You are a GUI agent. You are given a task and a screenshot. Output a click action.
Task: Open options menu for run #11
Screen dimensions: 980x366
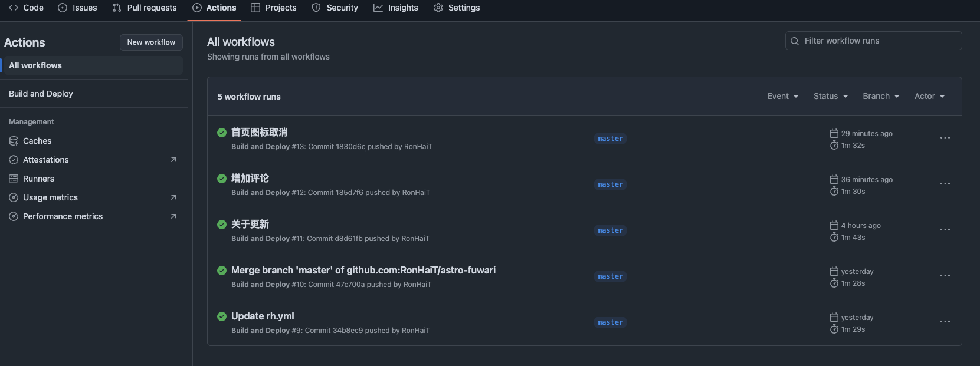(x=945, y=230)
